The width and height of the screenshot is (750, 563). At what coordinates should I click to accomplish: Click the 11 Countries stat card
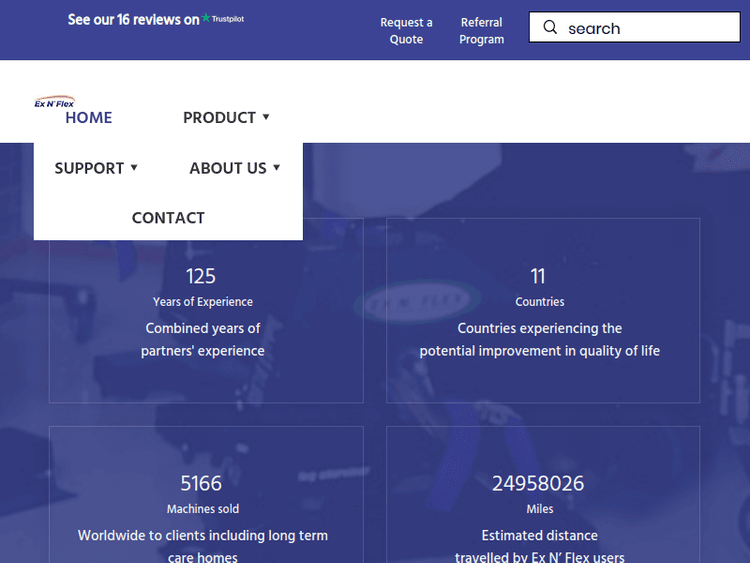pos(542,310)
